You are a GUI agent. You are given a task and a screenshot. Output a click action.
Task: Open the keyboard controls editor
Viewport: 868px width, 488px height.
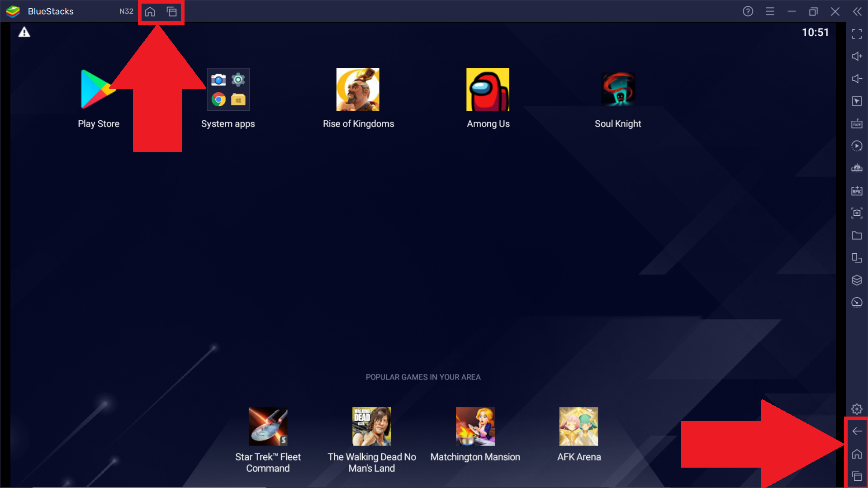[x=857, y=123]
